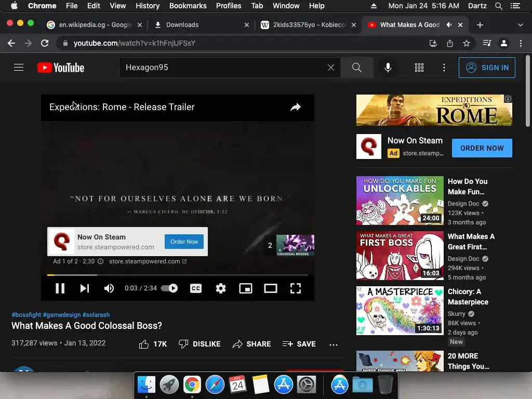Click the DISLIKE button
This screenshot has height=399, width=532.
(x=199, y=344)
